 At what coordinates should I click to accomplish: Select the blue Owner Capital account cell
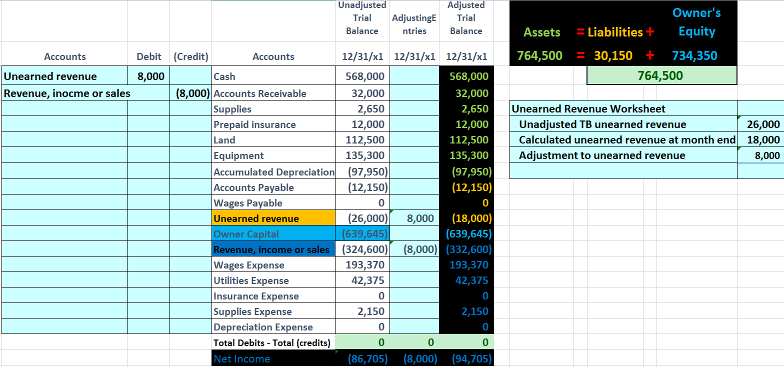pos(274,234)
